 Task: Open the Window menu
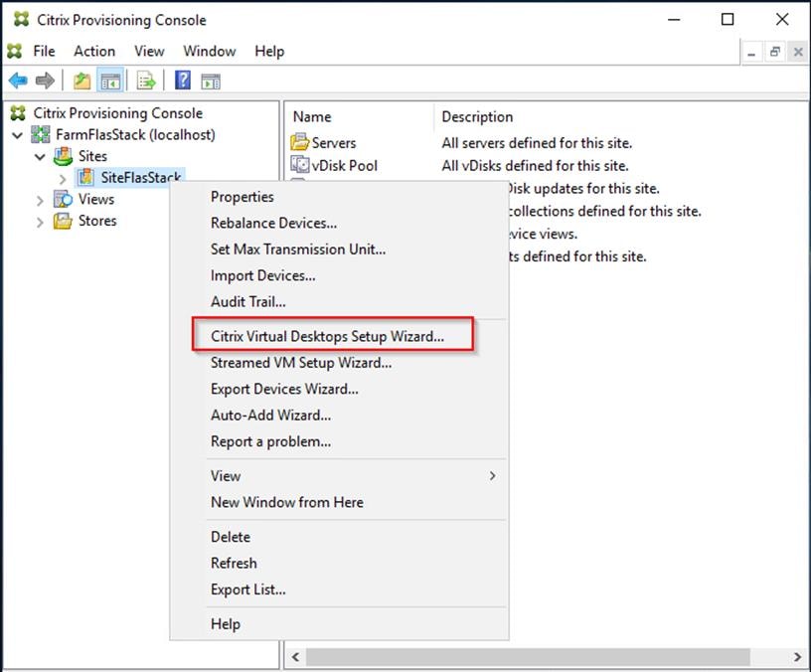pos(210,51)
